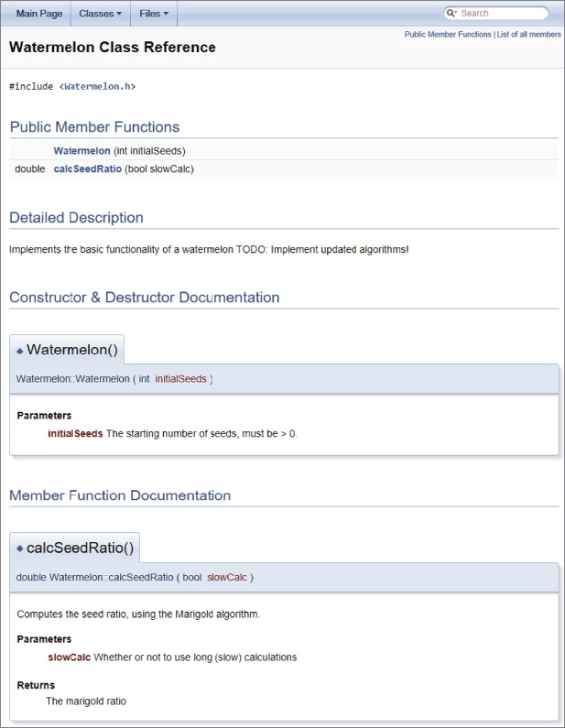
Task: Click the 'Computes the seed ratio' description line
Action: point(138,614)
